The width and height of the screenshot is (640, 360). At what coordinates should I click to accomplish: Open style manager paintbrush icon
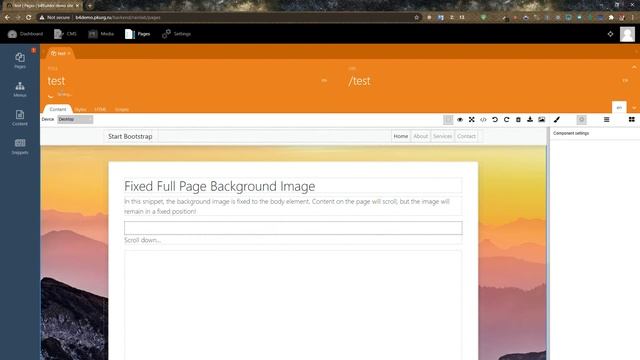click(x=557, y=120)
